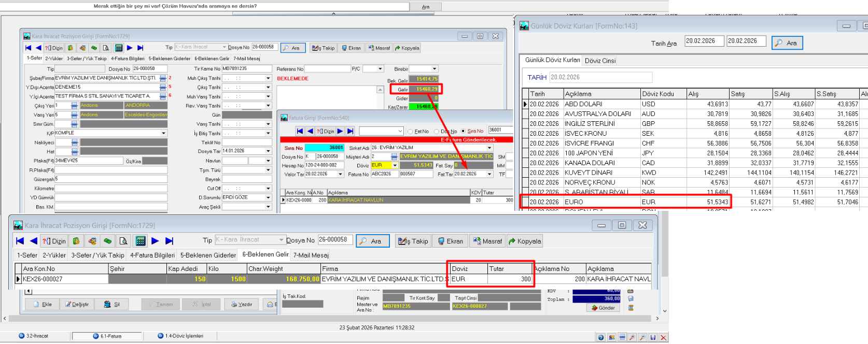Jump to last record in Fatura Girişi
The image size is (868, 344).
point(351,131)
